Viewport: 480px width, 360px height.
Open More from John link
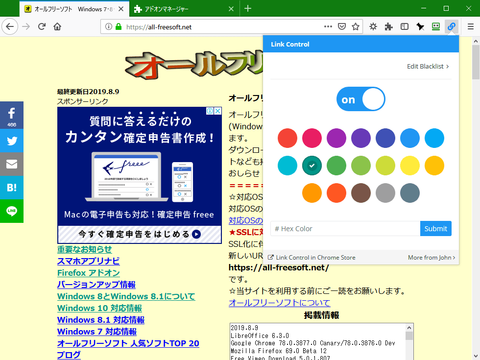(x=431, y=257)
